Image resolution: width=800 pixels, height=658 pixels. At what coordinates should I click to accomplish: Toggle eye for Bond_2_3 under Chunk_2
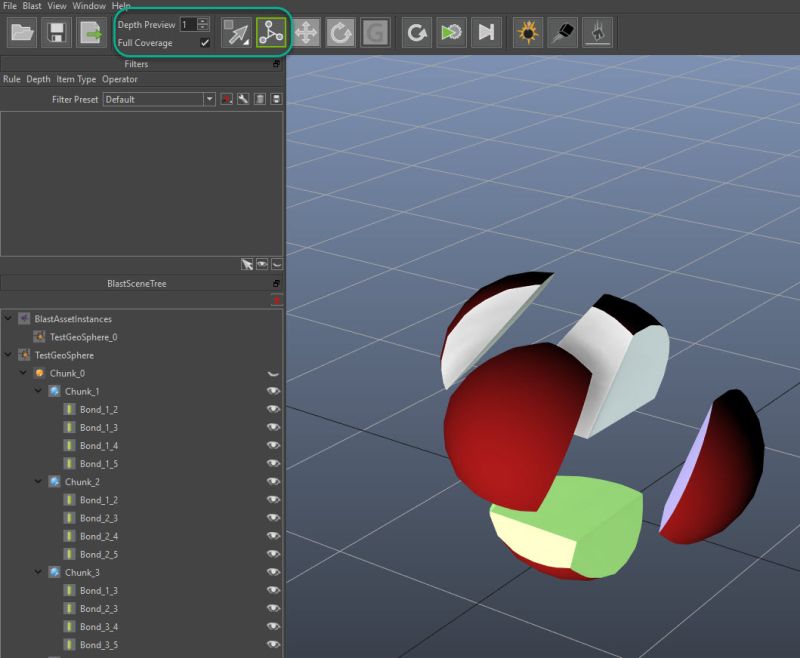(273, 518)
